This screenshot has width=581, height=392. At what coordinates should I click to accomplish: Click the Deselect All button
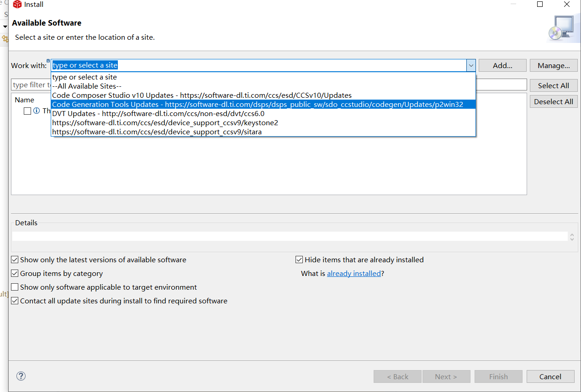553,101
